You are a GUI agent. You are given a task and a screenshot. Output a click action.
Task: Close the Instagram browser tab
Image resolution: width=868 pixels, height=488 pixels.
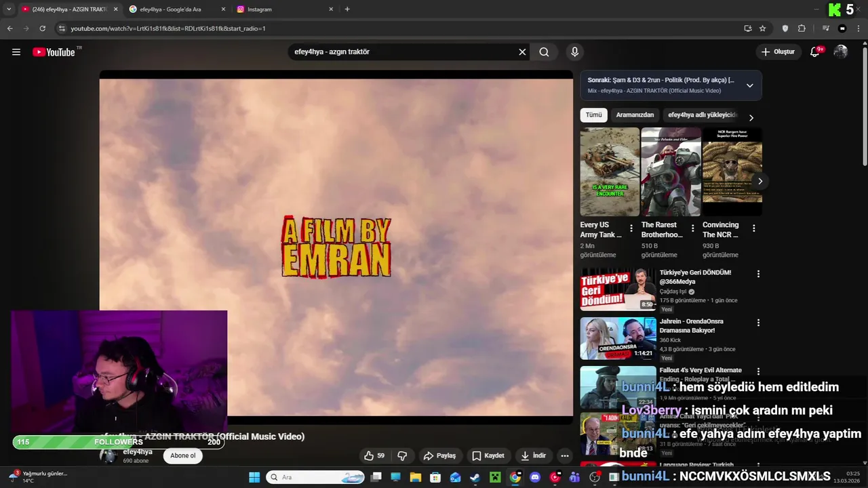pos(331,9)
